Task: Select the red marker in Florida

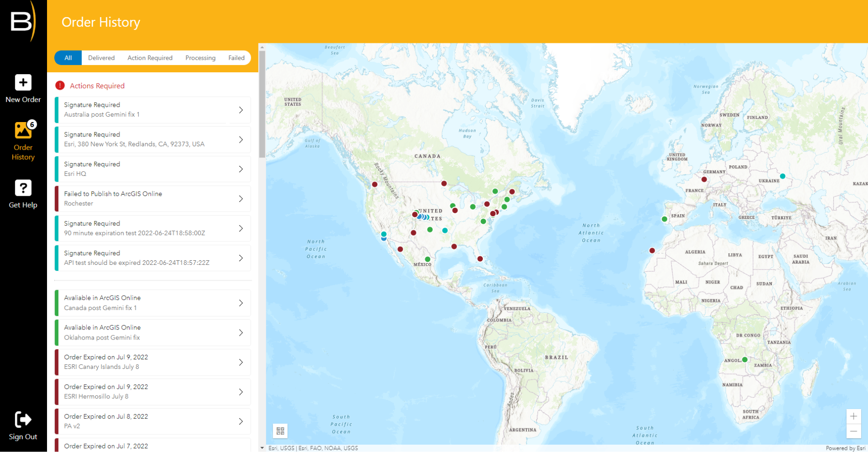Action: click(480, 259)
